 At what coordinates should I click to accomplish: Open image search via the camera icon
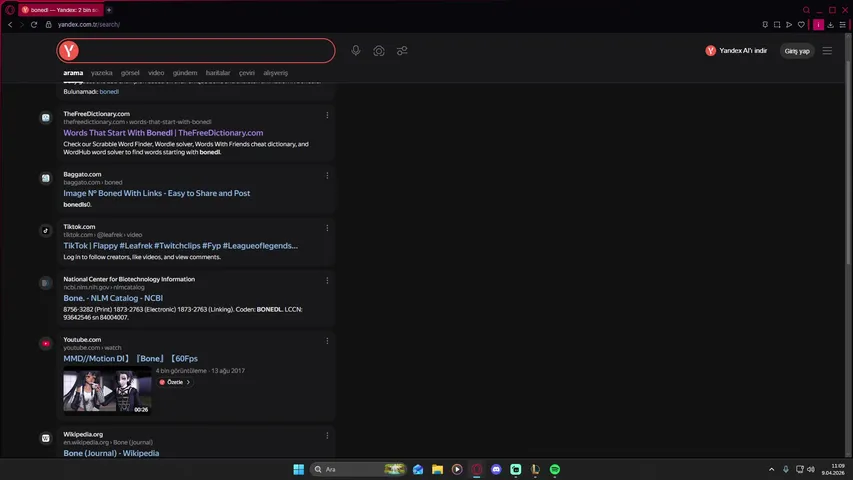(x=379, y=51)
